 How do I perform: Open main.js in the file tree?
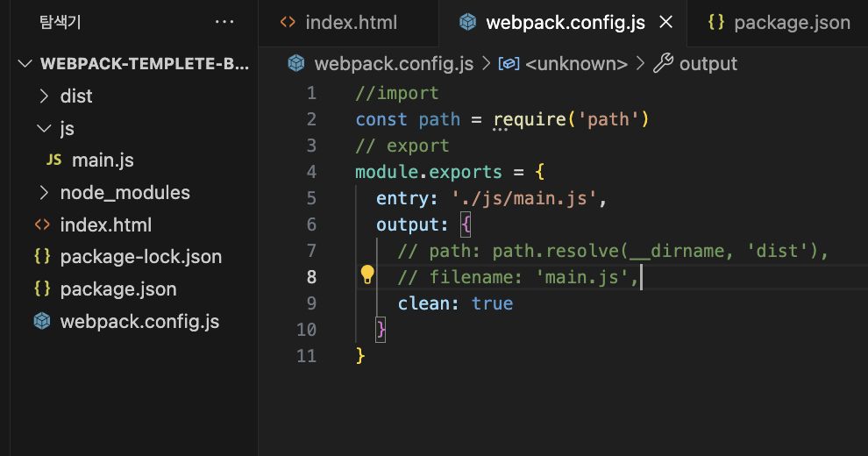point(103,160)
